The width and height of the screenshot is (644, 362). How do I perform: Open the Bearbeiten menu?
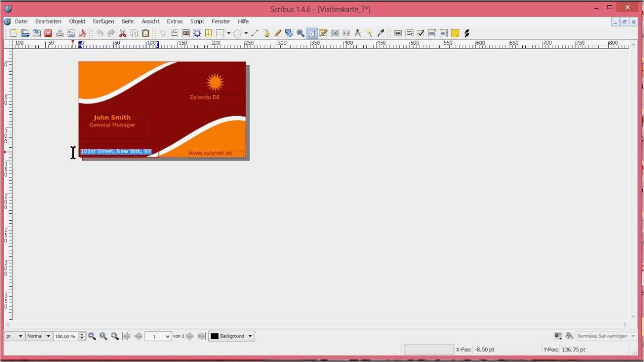pyautogui.click(x=48, y=22)
